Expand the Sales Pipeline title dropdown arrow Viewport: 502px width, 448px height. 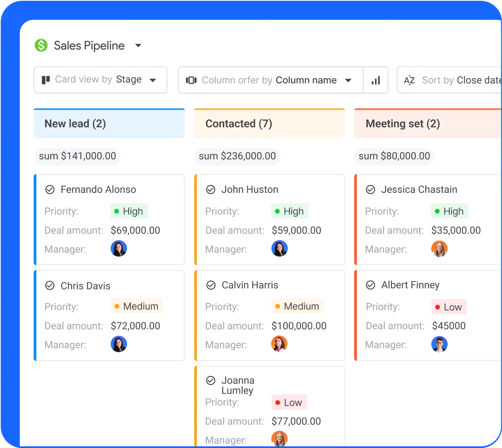(138, 45)
